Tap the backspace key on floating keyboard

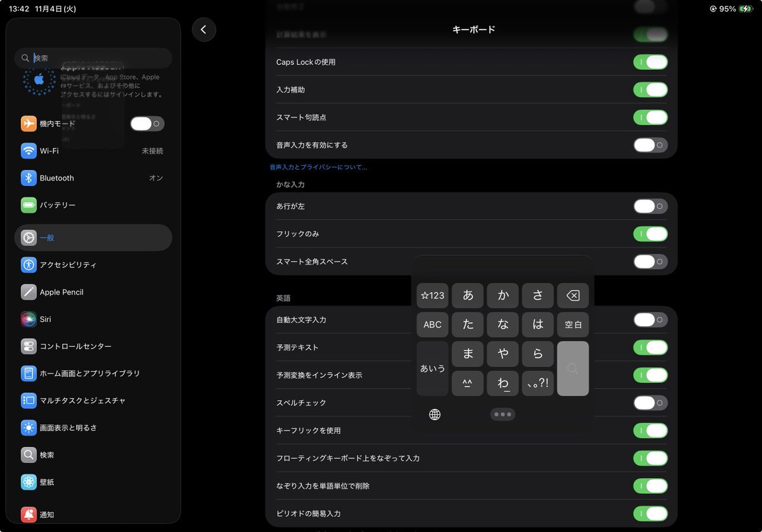pyautogui.click(x=573, y=295)
